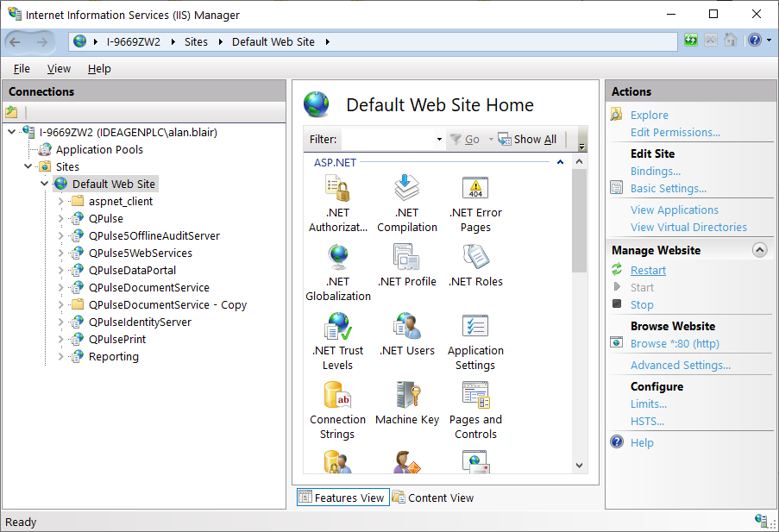The width and height of the screenshot is (779, 532).
Task: Collapse the Manage Website section
Action: coord(759,250)
